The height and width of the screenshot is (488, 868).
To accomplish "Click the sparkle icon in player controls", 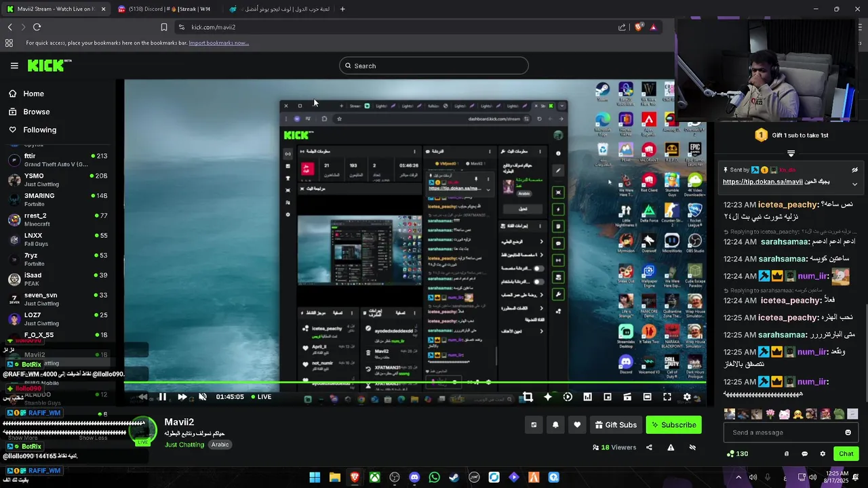I will (x=548, y=396).
